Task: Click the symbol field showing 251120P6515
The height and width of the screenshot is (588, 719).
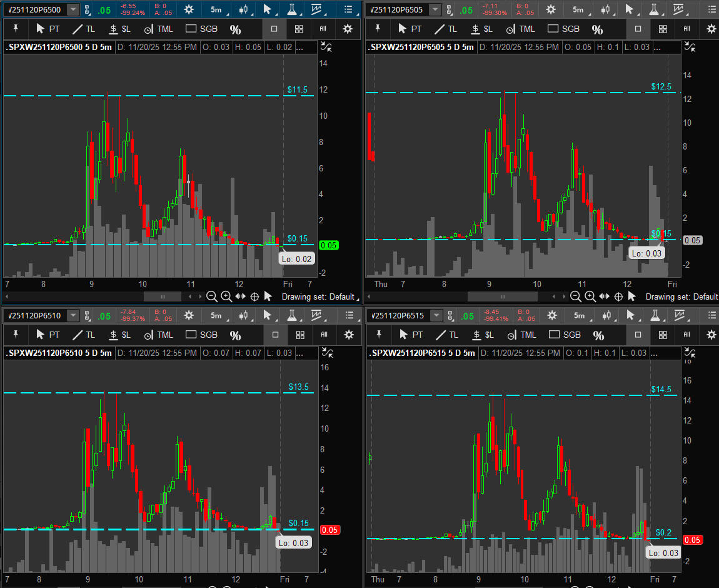Action: click(400, 316)
